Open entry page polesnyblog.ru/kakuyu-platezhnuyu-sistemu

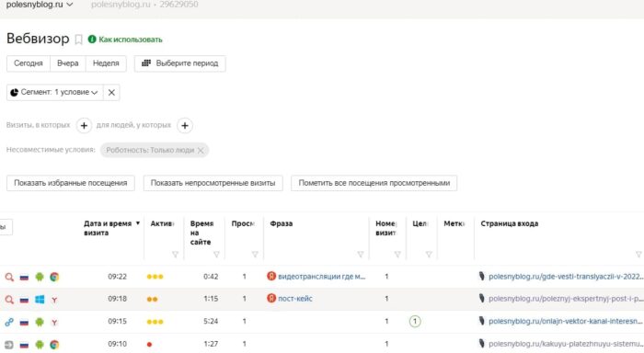pyautogui.click(x=566, y=344)
